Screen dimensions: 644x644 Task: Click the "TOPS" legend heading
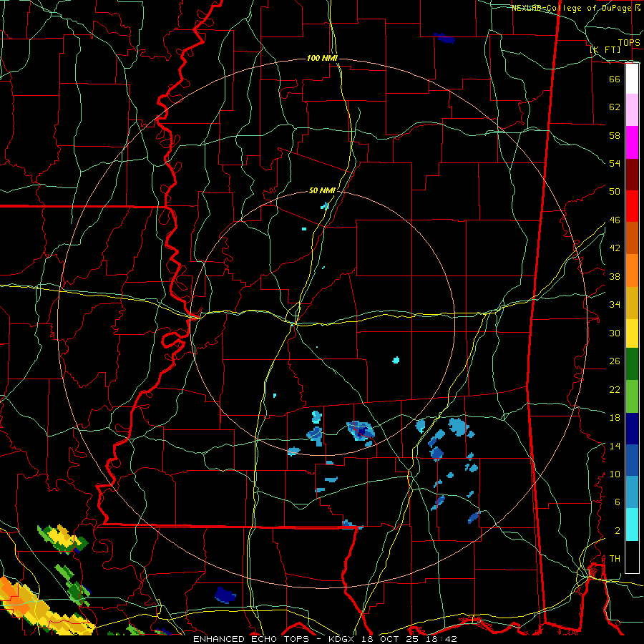click(629, 42)
